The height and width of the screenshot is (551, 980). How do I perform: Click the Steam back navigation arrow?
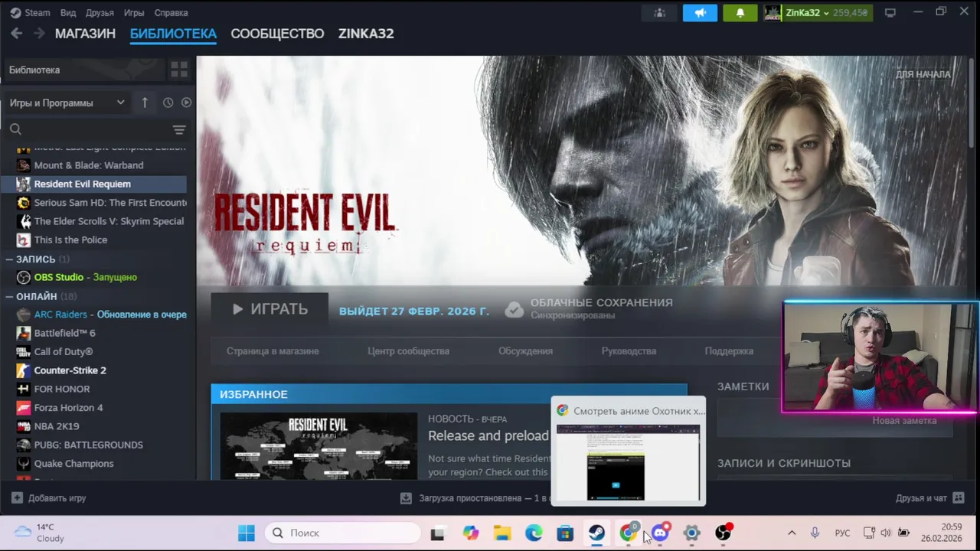[x=17, y=33]
